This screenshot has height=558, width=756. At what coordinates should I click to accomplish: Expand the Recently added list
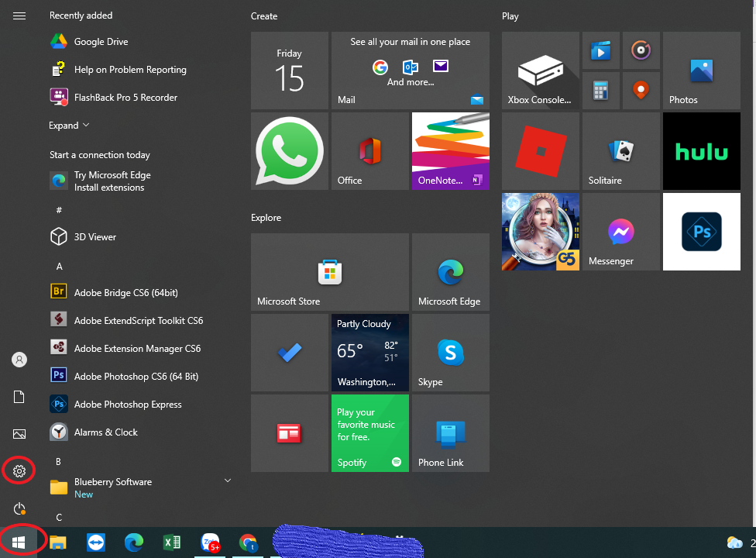(69, 126)
